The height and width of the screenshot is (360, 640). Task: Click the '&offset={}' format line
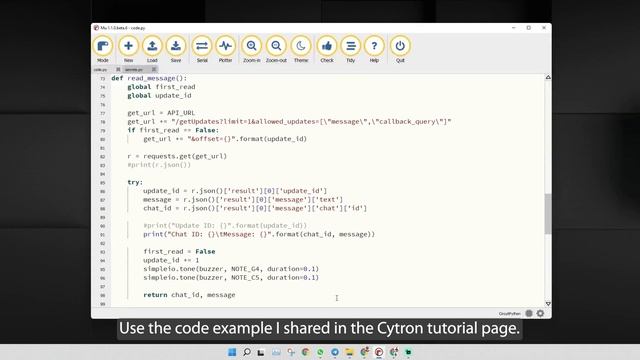225,139
